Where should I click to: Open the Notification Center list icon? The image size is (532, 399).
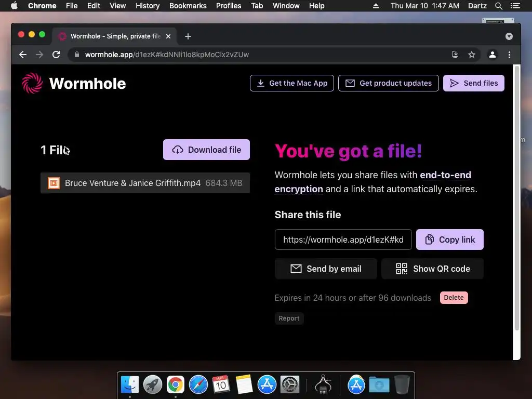pos(515,6)
